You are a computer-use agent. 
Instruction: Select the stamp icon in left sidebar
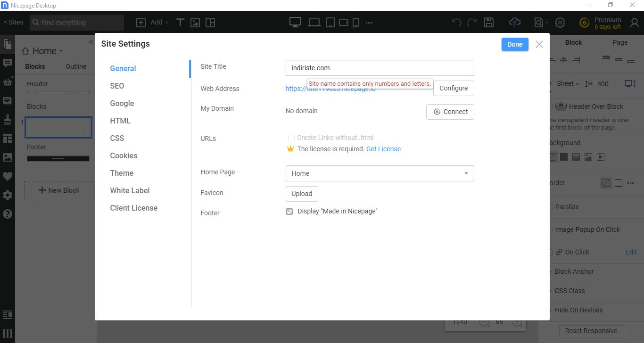[8, 120]
